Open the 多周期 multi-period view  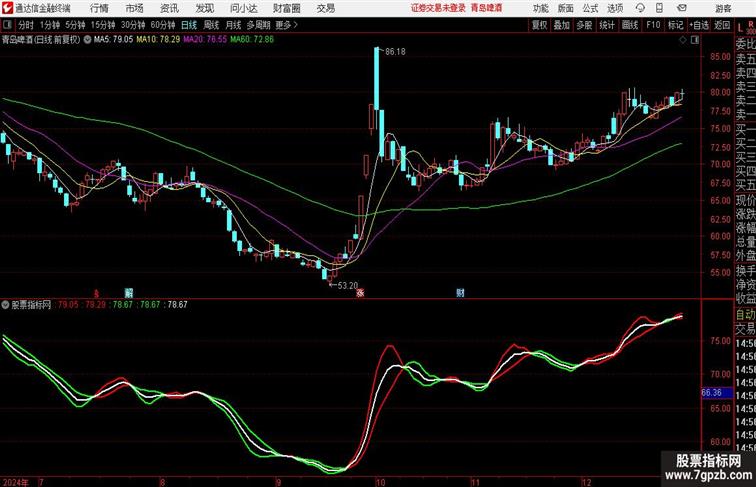[x=258, y=25]
